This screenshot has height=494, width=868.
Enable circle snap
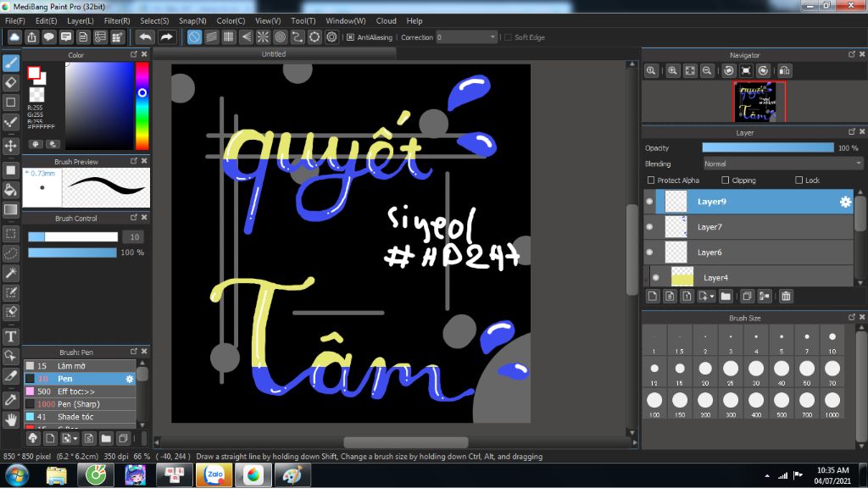(x=280, y=37)
